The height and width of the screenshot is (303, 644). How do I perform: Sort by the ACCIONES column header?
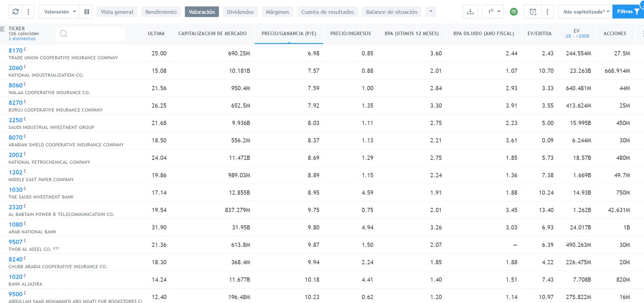click(x=615, y=33)
